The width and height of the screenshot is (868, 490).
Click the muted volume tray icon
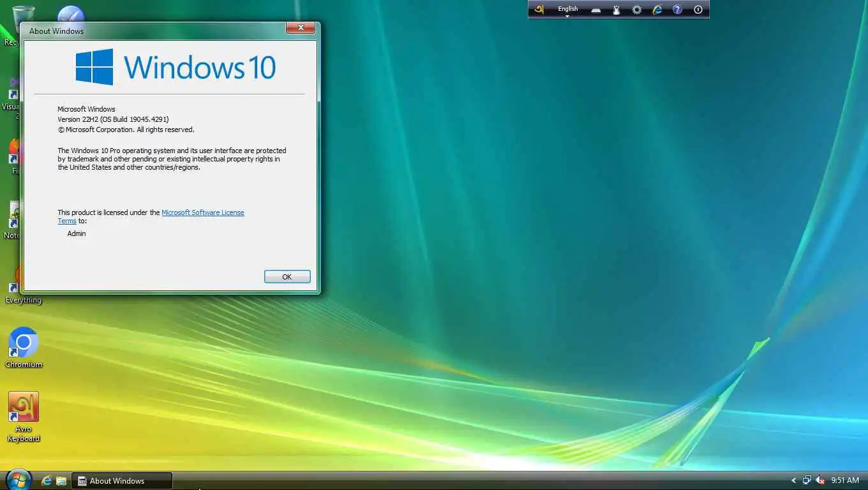(x=820, y=480)
